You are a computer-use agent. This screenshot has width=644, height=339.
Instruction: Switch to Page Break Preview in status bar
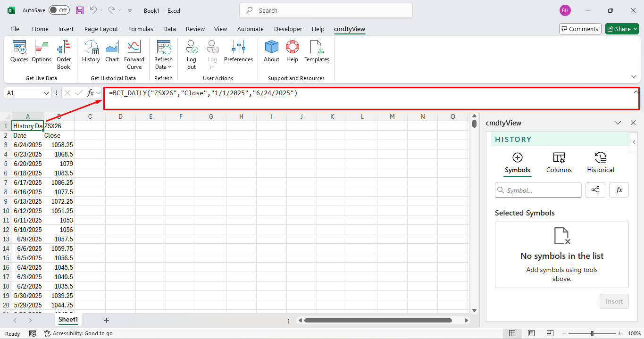[x=550, y=333]
